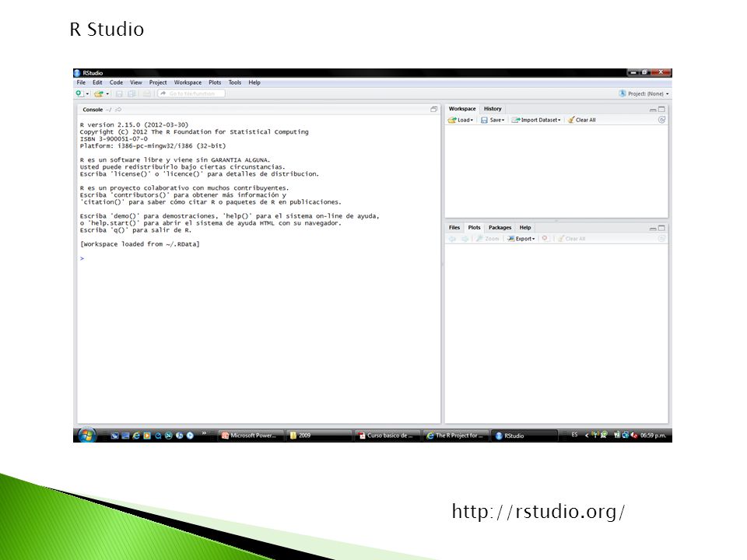The image size is (747, 560).
Task: Switch to the Help tab in lower pane
Action: [x=525, y=228]
